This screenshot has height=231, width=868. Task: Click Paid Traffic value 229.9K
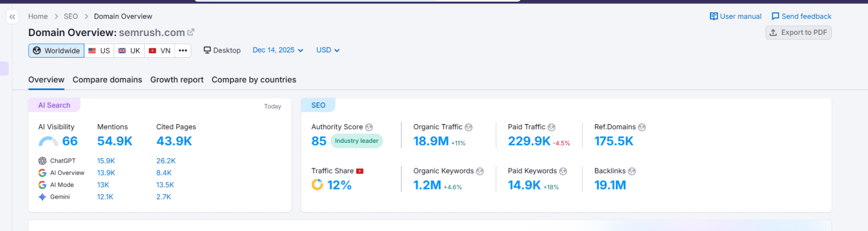point(529,141)
